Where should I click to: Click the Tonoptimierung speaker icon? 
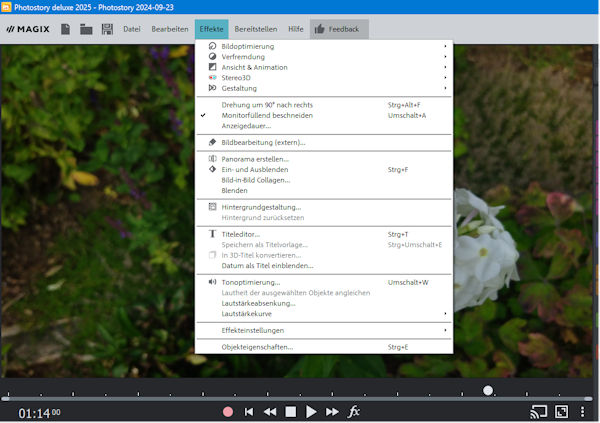pos(212,282)
